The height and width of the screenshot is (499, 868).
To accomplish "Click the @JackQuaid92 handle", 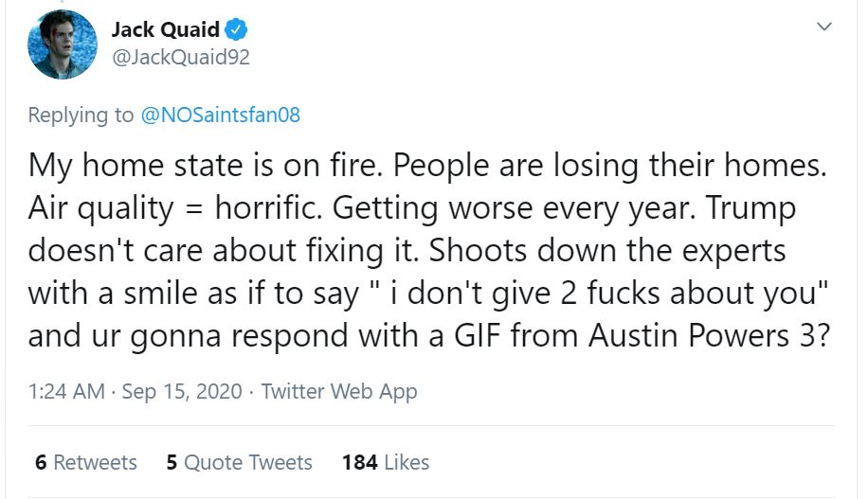I will click(181, 57).
